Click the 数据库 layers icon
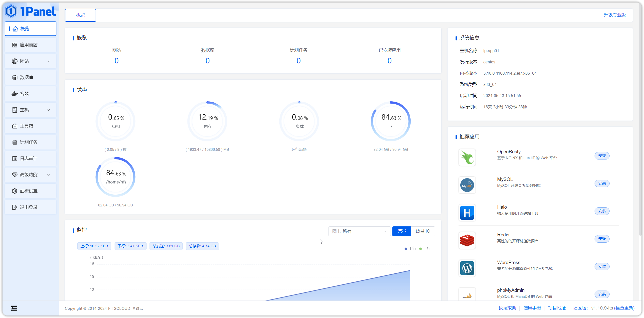 [15, 77]
